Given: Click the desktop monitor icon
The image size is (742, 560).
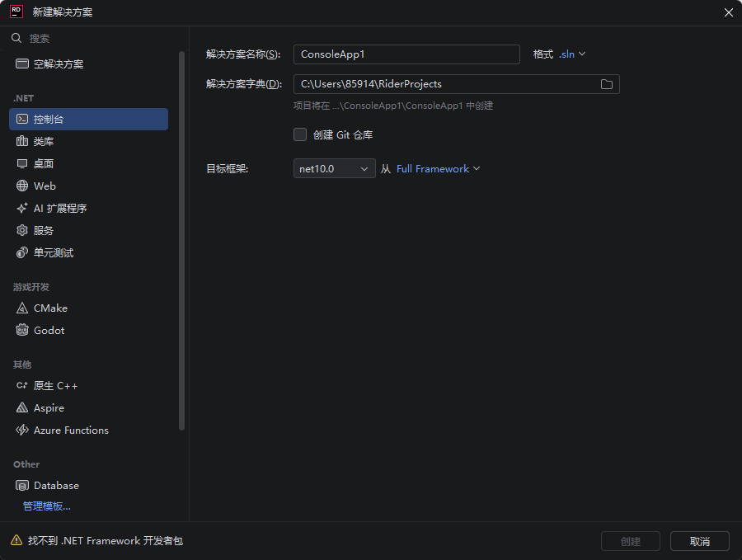Looking at the screenshot, I should (21, 163).
